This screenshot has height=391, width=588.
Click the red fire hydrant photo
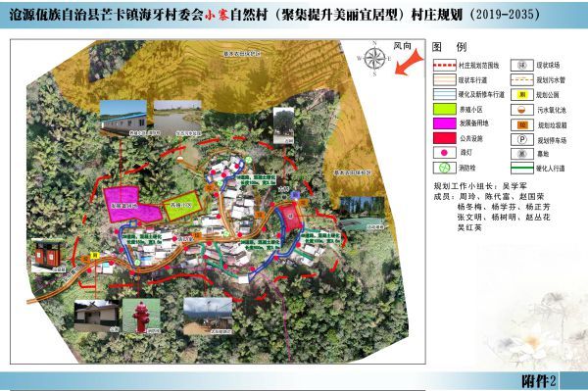click(141, 316)
